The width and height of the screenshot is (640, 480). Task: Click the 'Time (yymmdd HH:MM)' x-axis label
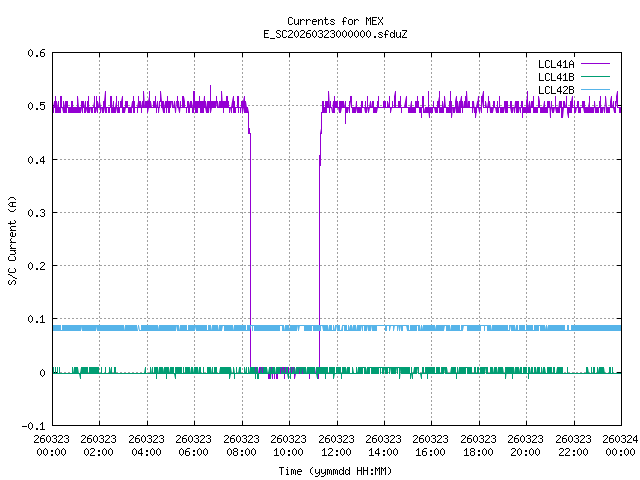pyautogui.click(x=332, y=470)
